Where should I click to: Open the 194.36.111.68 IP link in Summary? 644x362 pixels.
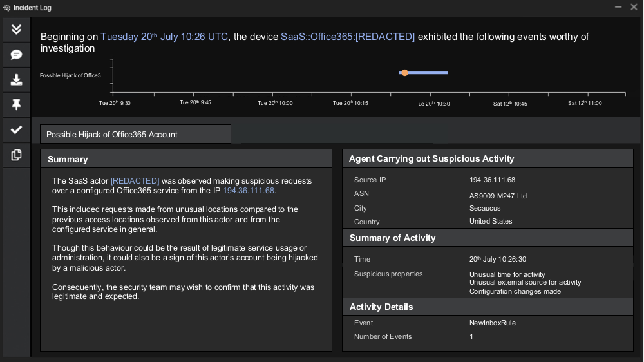[249, 191]
